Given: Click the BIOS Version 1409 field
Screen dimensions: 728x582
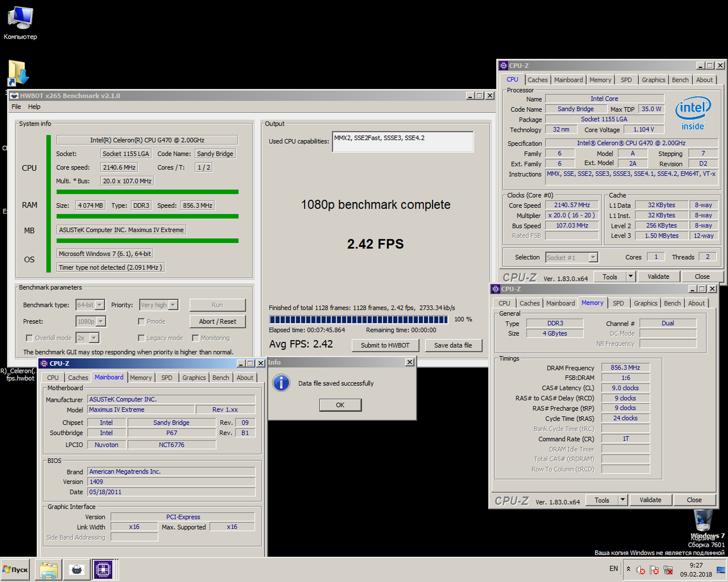Looking at the screenshot, I should pos(171,482).
